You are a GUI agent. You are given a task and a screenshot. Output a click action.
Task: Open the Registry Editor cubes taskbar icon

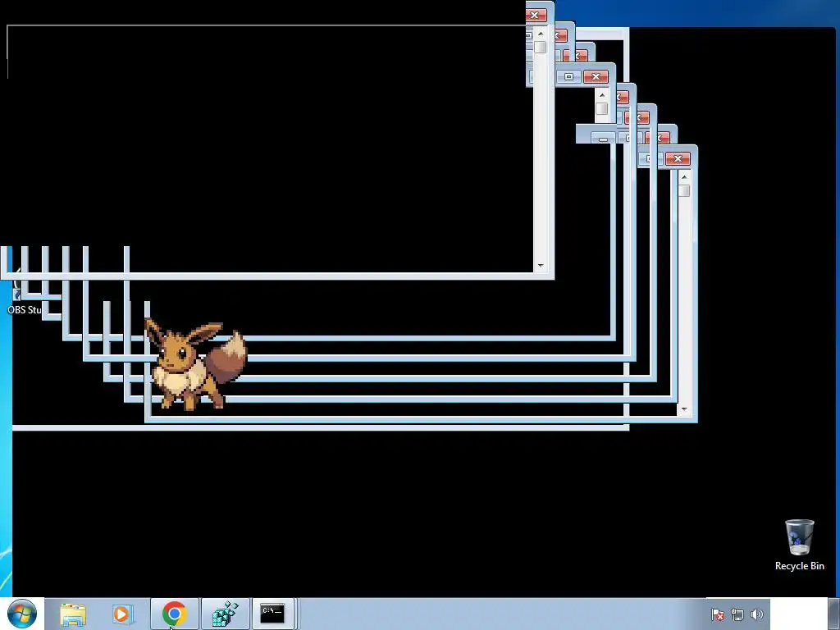click(x=225, y=614)
